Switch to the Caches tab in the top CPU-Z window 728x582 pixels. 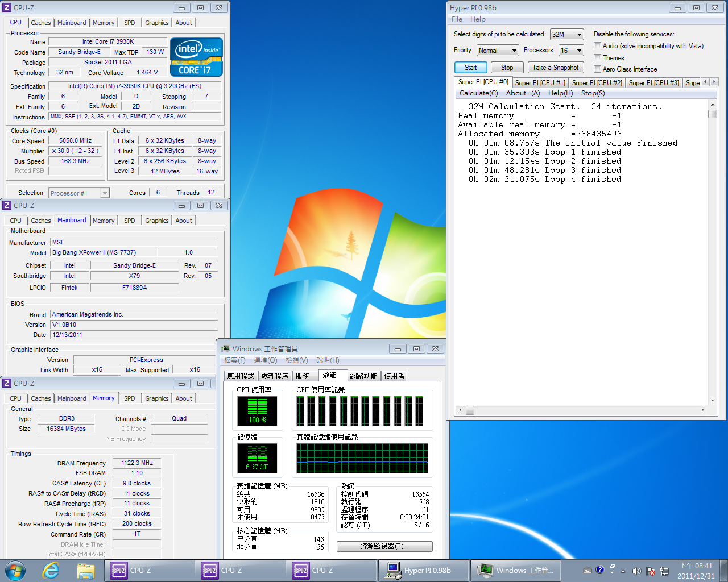[41, 23]
